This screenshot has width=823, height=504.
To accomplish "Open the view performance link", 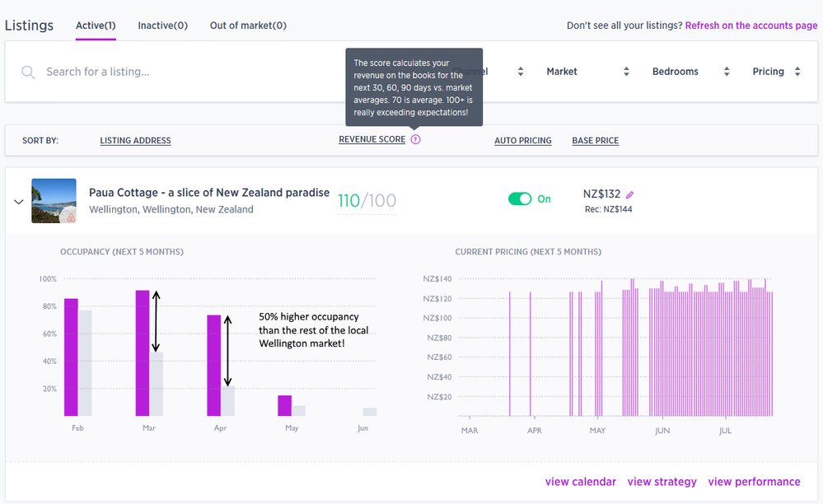I will pos(754,482).
